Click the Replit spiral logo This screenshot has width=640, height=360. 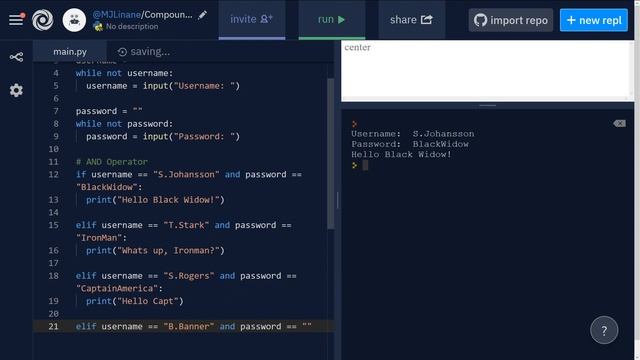[x=42, y=20]
